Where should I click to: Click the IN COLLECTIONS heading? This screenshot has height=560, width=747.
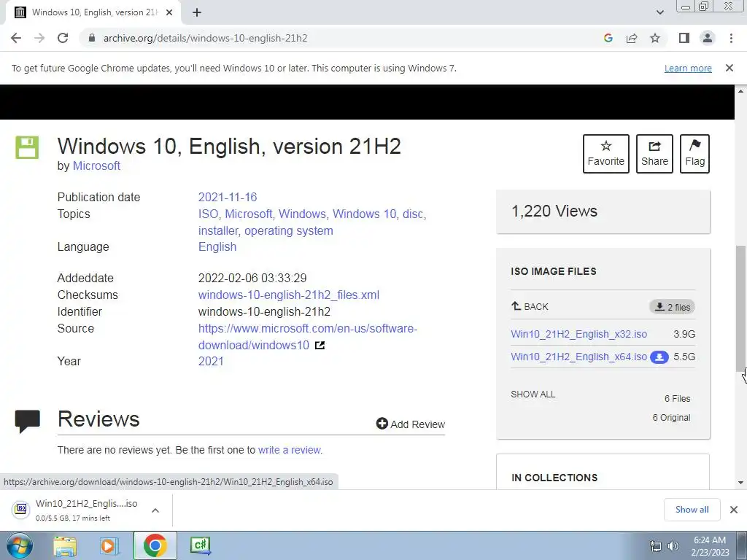pos(554,478)
